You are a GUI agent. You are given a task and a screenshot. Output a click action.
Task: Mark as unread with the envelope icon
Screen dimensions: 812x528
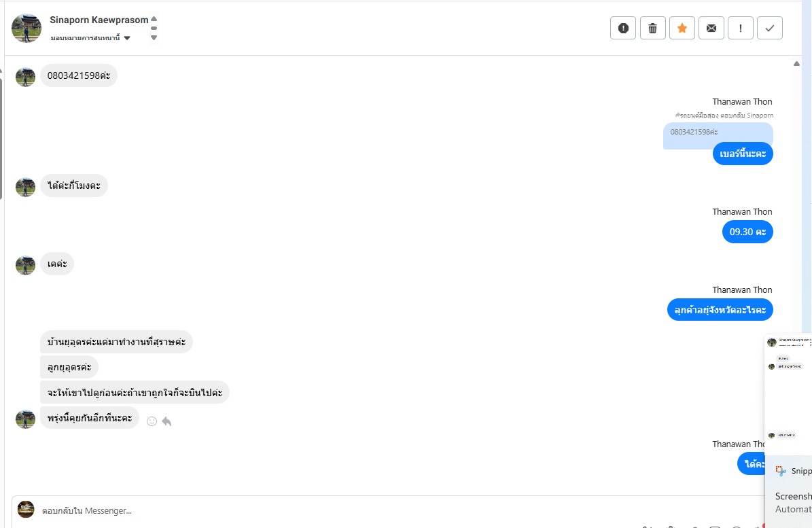pyautogui.click(x=711, y=28)
